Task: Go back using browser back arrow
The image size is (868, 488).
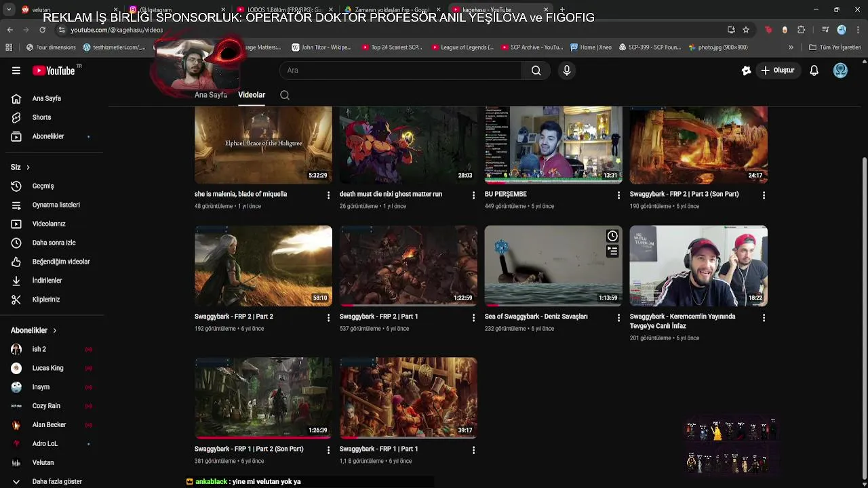Action: pyautogui.click(x=9, y=30)
